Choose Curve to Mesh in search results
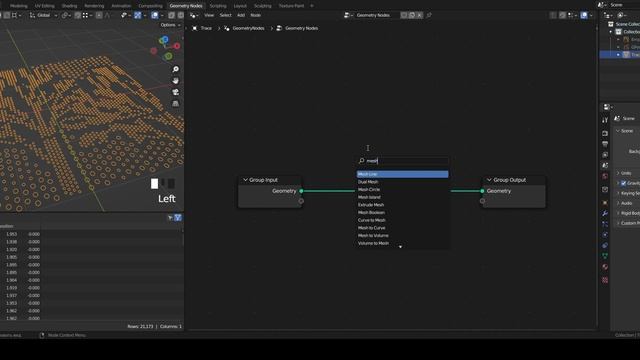The image size is (640, 360). coord(402,220)
